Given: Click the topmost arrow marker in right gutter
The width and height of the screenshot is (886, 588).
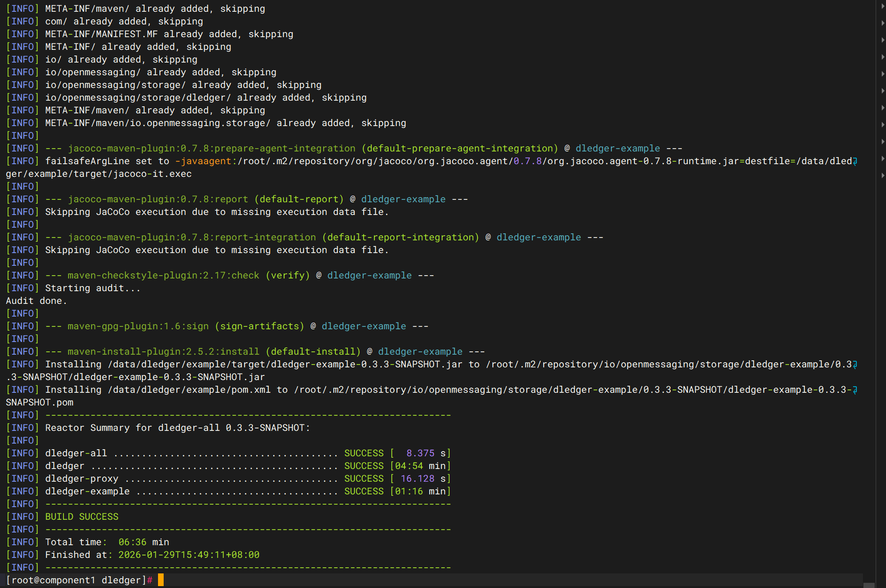Looking at the screenshot, I should (883, 7).
